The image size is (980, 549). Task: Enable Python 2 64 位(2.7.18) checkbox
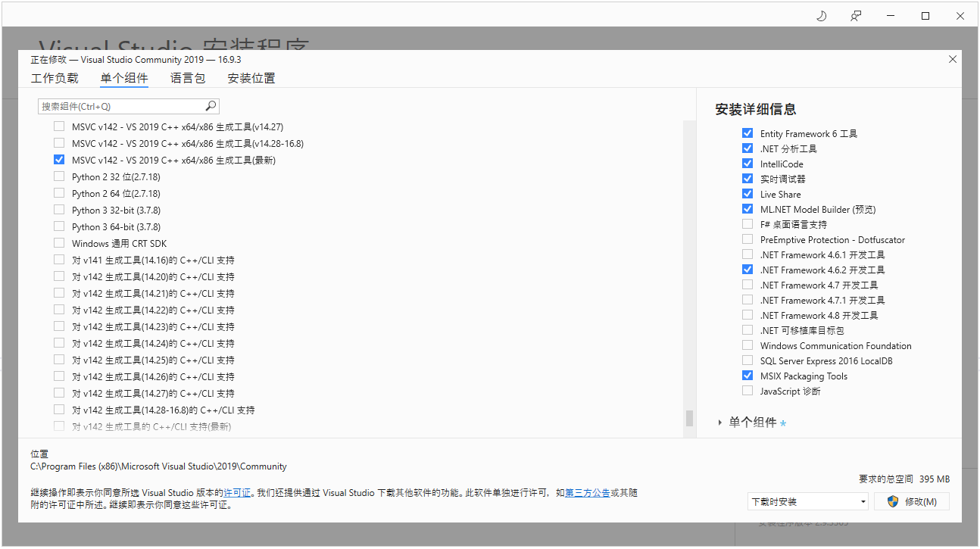[59, 193]
